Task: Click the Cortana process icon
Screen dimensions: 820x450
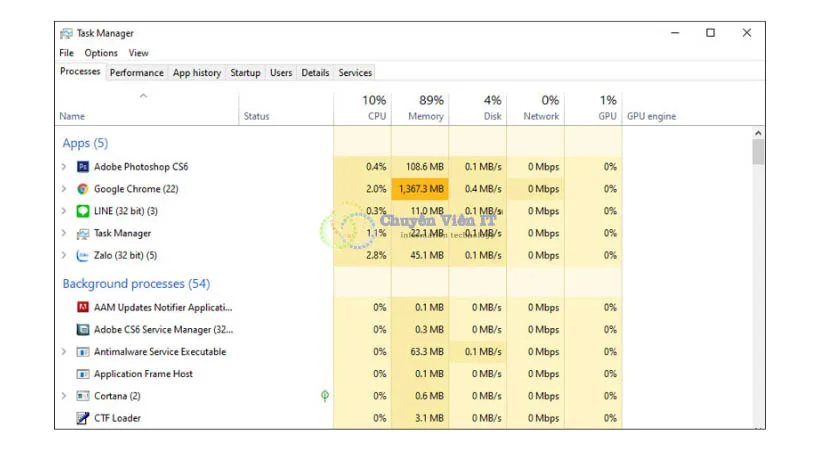Action: click(x=83, y=396)
